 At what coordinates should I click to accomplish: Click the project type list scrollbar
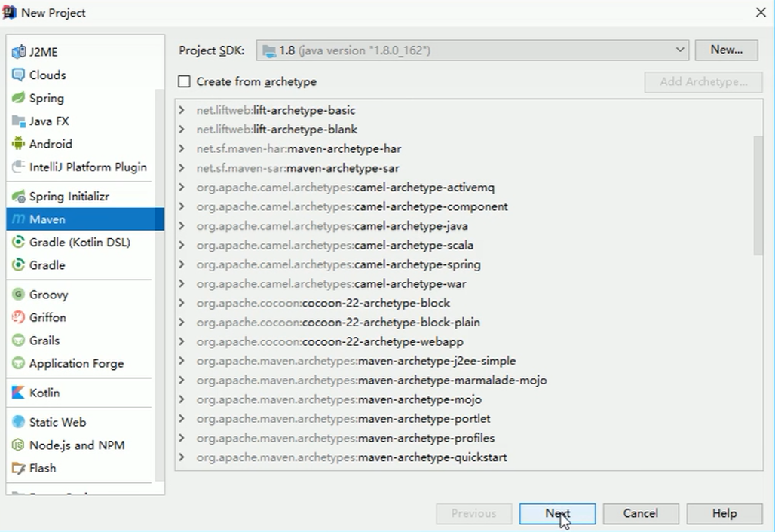click(x=159, y=284)
